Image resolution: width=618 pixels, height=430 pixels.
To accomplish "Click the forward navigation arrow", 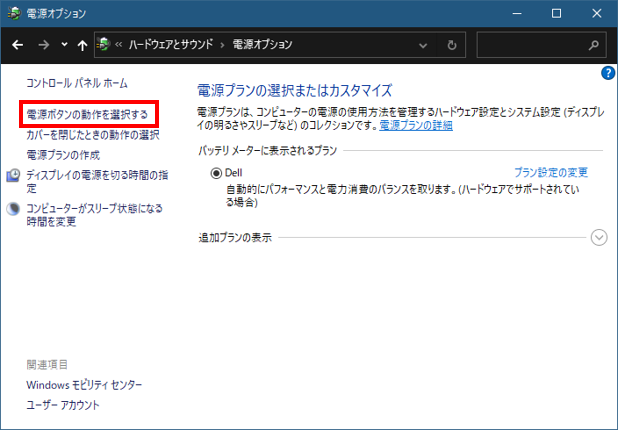I will [x=43, y=45].
